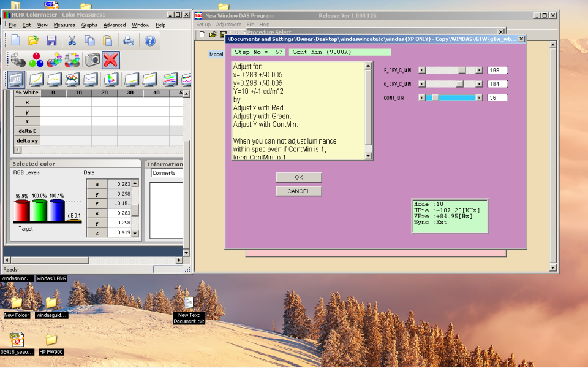Click the red X icon
This screenshot has height=368, width=588.
tap(111, 59)
